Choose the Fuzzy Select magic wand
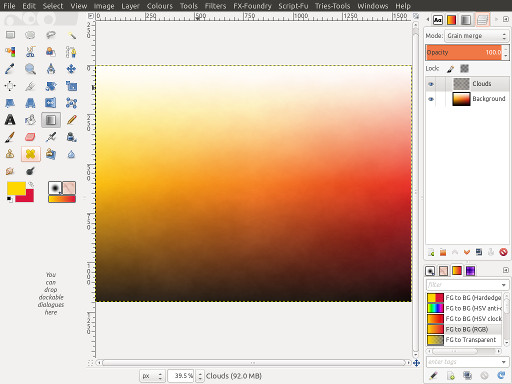Screen dimensions: 512x384 (x=71, y=35)
